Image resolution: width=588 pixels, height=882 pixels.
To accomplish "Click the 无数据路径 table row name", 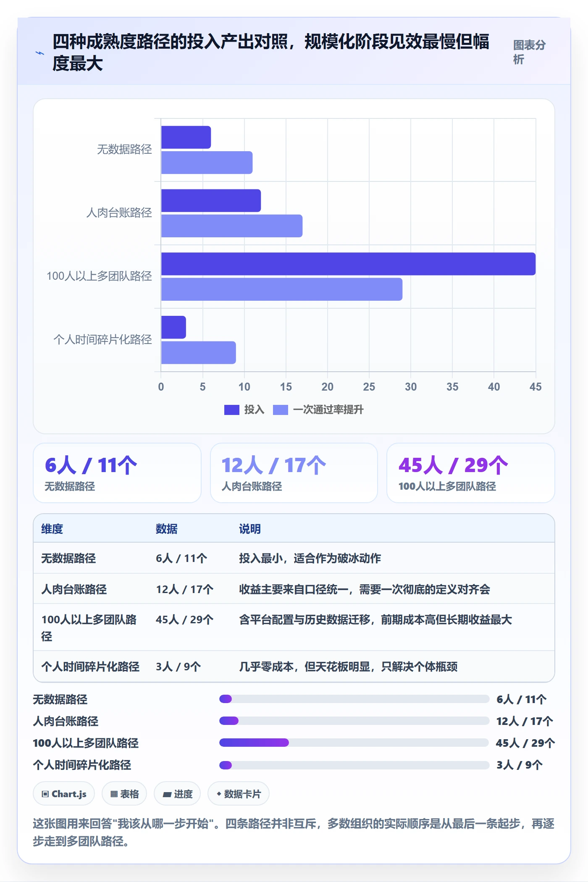I will (x=68, y=558).
